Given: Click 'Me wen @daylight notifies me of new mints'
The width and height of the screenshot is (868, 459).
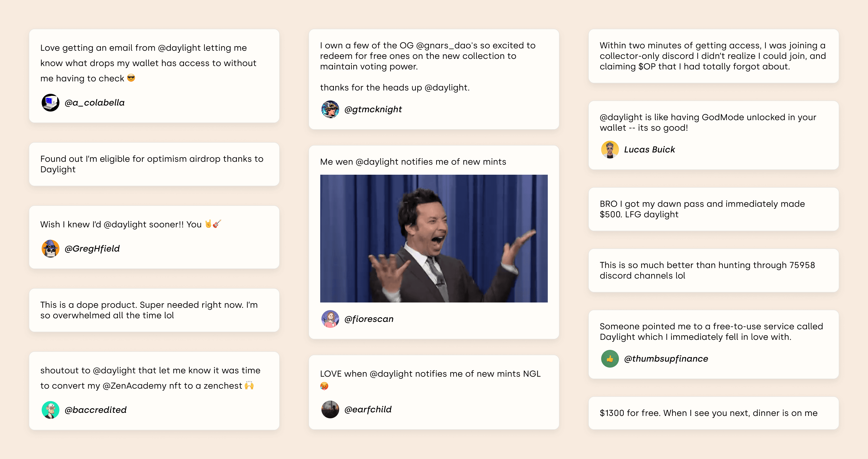Looking at the screenshot, I should coord(413,162).
